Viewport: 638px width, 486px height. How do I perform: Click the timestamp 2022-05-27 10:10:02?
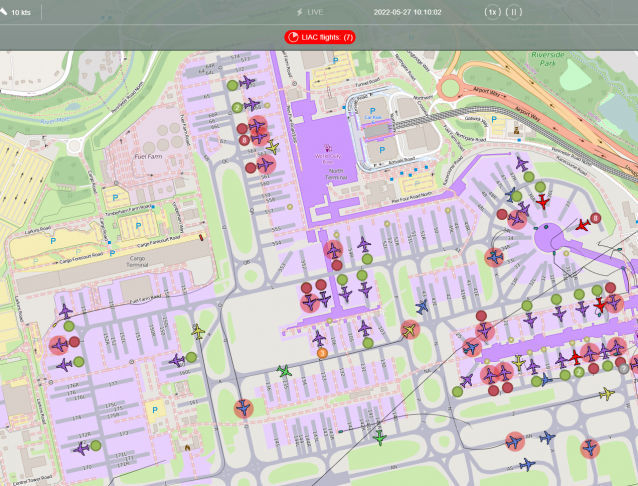pos(408,12)
